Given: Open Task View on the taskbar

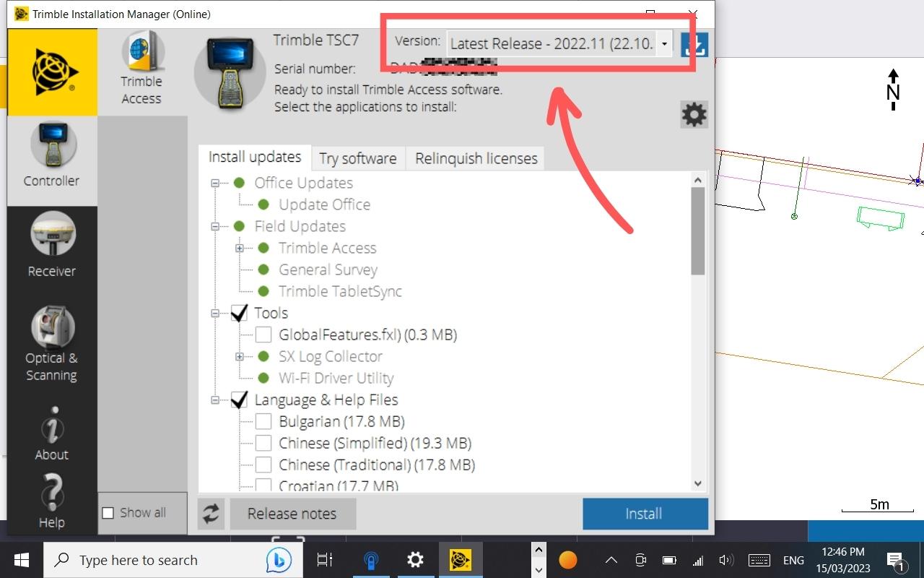Looking at the screenshot, I should pos(325,560).
